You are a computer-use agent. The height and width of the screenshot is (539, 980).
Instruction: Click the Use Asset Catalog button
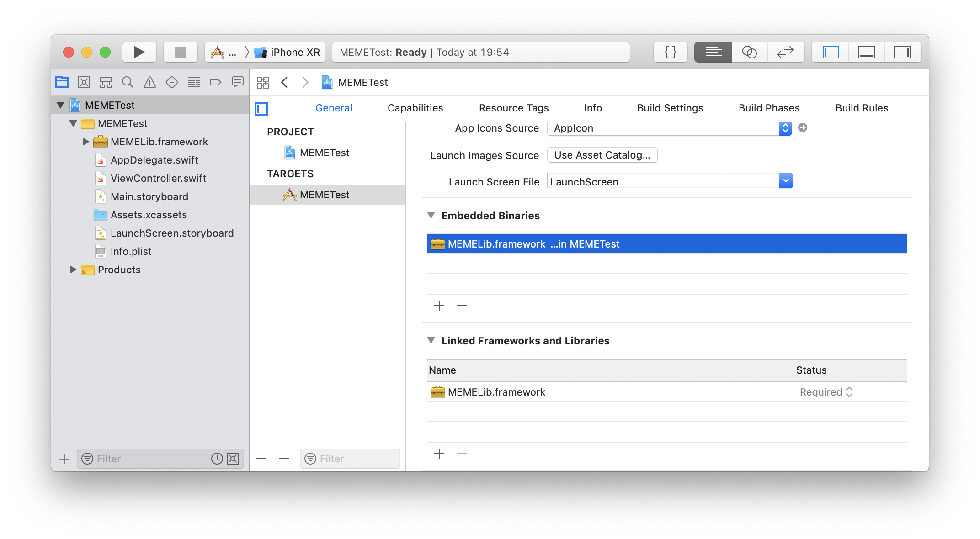click(602, 155)
